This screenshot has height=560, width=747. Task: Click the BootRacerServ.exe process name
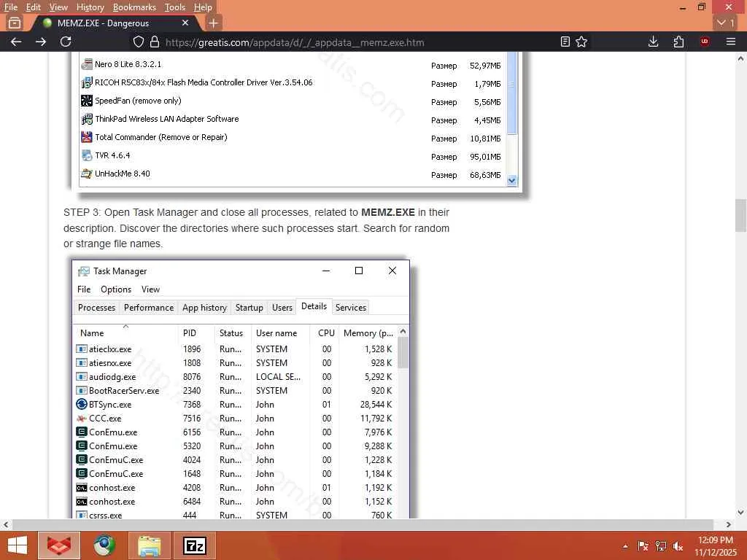(124, 391)
